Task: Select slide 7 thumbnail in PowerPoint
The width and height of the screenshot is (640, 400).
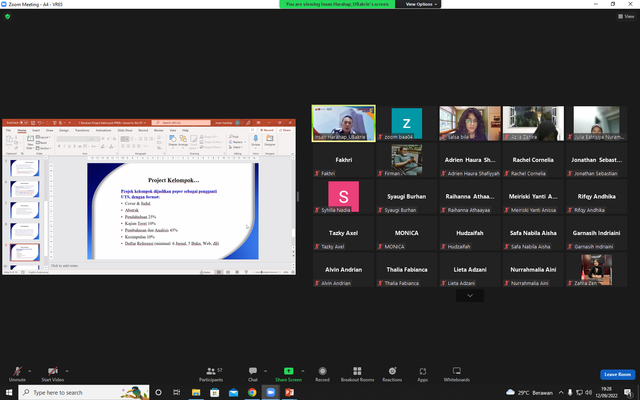Action: pos(24,210)
